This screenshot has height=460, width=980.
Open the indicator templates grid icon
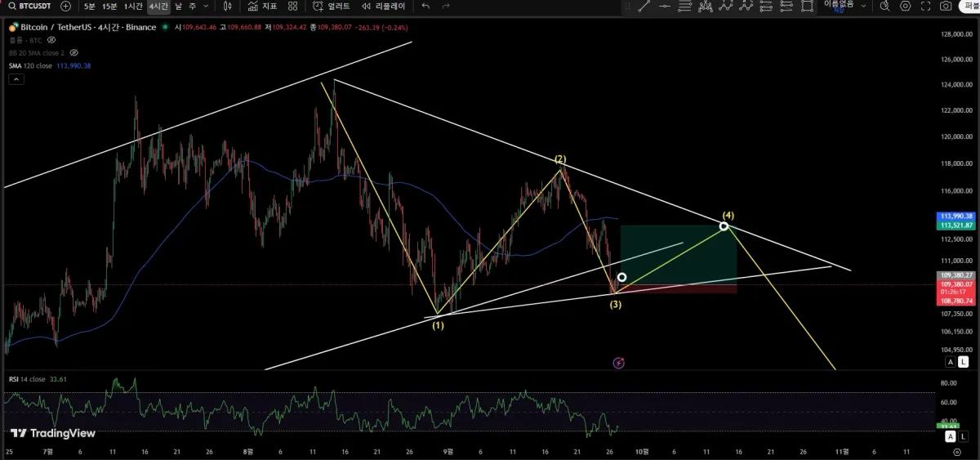(x=293, y=6)
